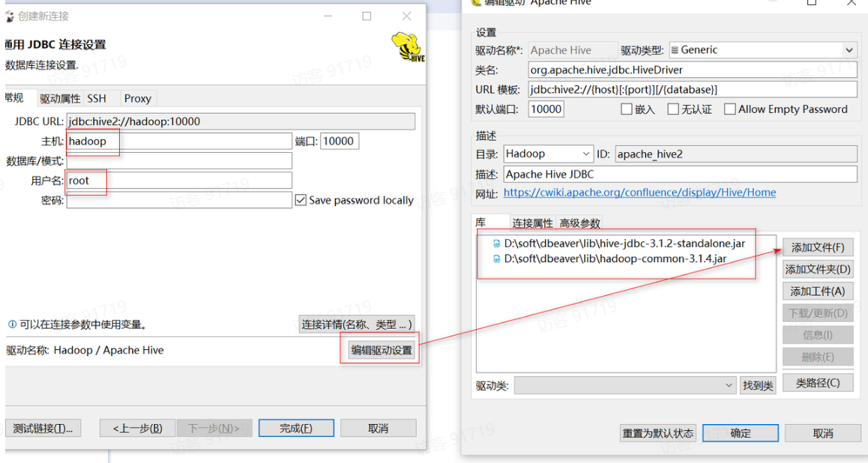Viewport: 868px width, 463px height.
Task: Click the 测试链接(T)... button
Action: tap(43, 428)
